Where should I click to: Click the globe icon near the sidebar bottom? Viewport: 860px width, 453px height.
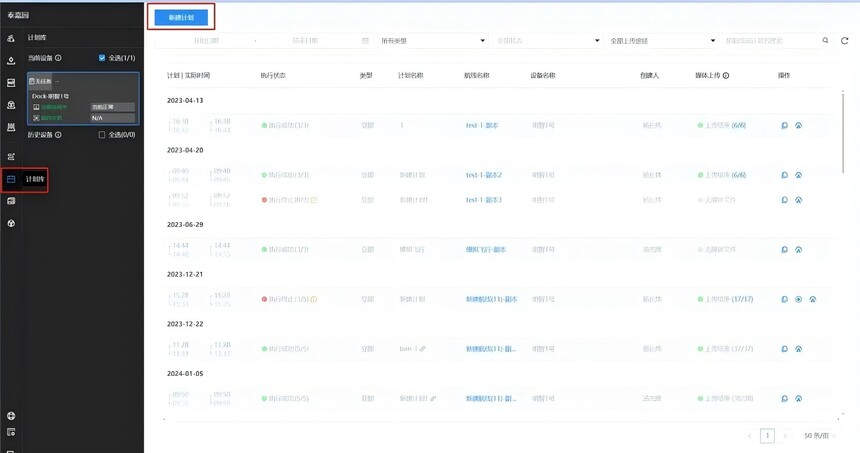[11, 416]
